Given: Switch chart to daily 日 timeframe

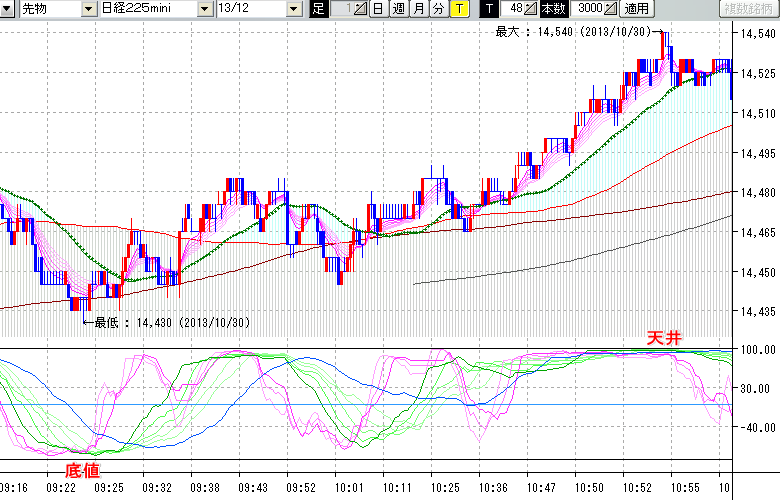Looking at the screenshot, I should pos(377,9).
